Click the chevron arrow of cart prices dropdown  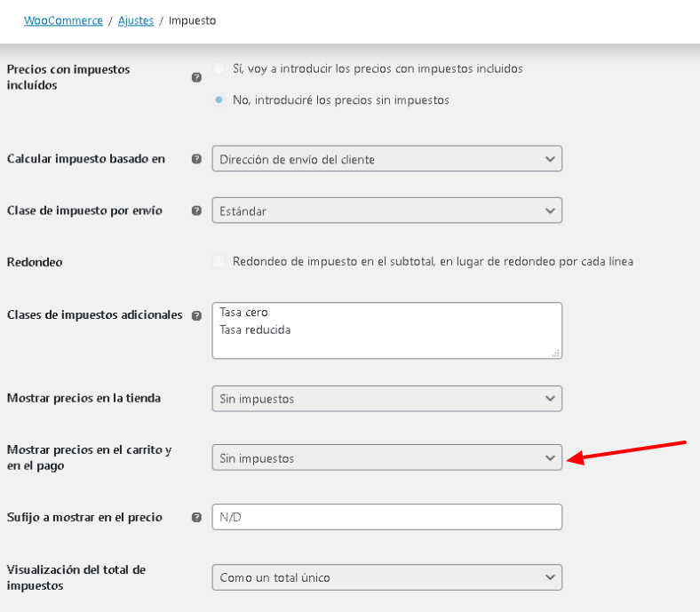tap(550, 458)
